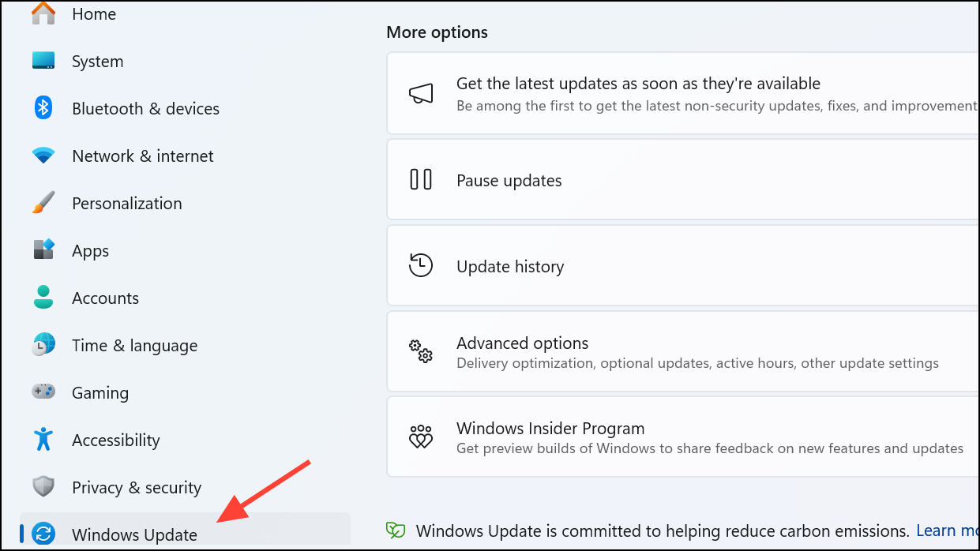Click the Accessibility figure icon

(43, 440)
